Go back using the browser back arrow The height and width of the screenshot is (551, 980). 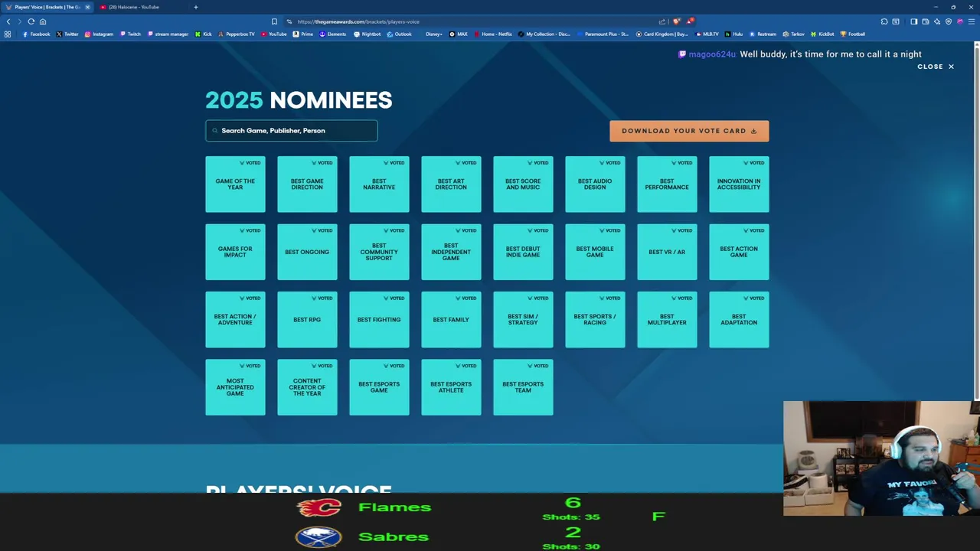tap(8, 21)
